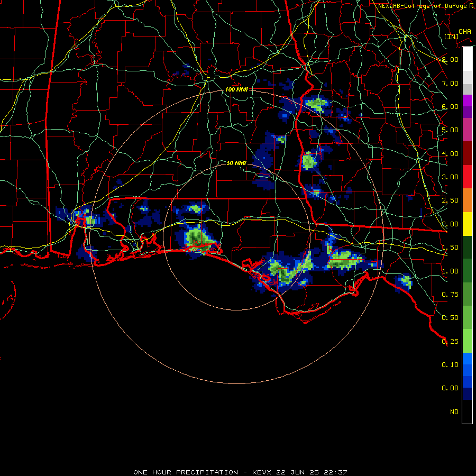Screen dimensions: 476x476
Task: Pick the light blue swatch above 0.10
Action: click(x=467, y=359)
